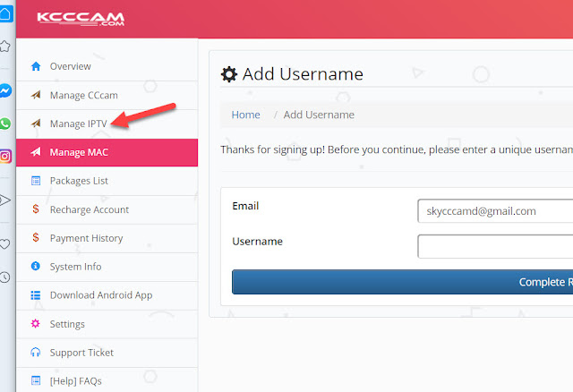
Task: Open Instagram from the browser sidebar
Action: (x=5, y=157)
